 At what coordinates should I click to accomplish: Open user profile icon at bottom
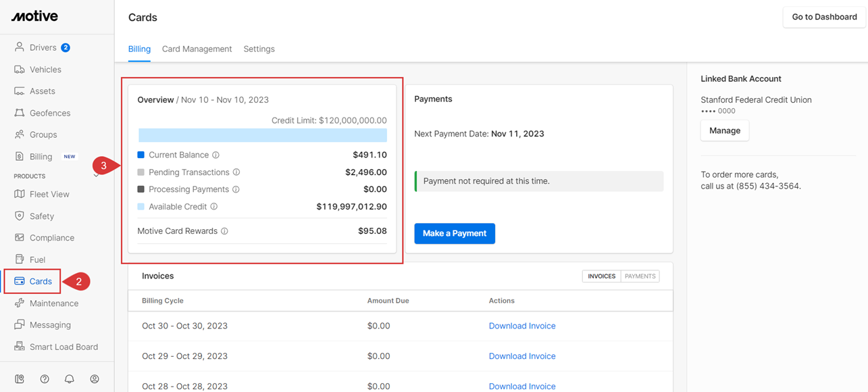click(95, 379)
